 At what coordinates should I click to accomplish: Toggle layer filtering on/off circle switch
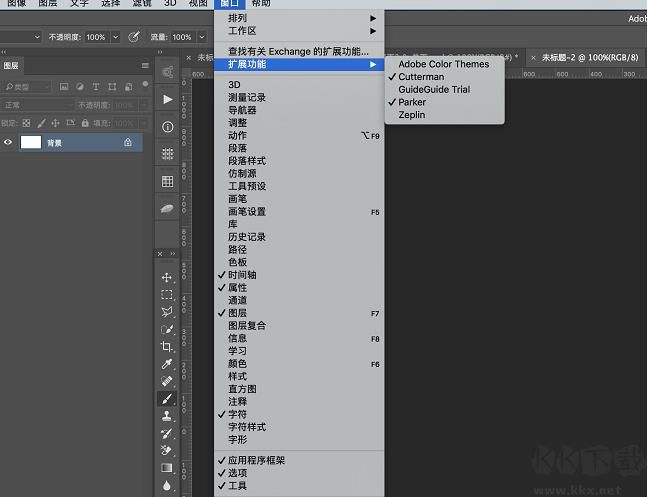coord(145,84)
